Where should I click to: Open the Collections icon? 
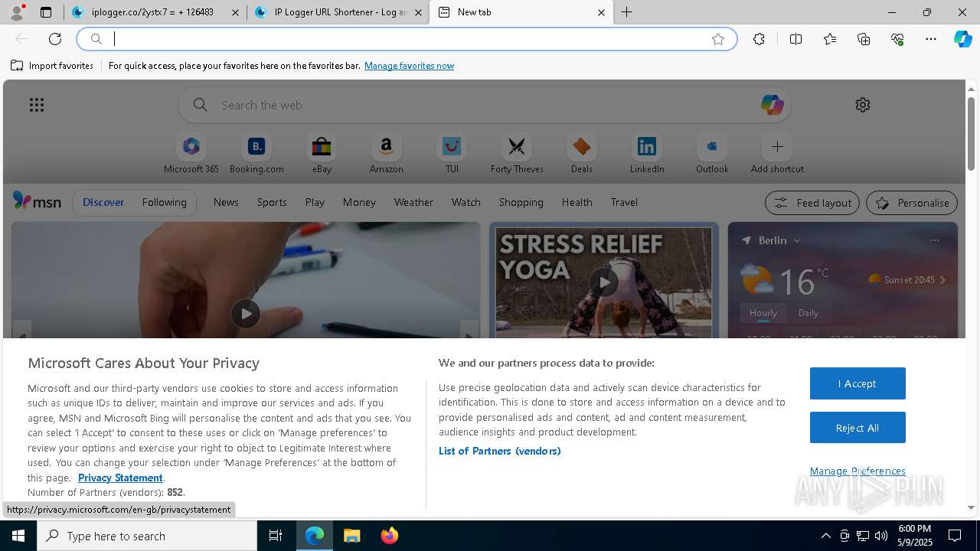(x=864, y=39)
